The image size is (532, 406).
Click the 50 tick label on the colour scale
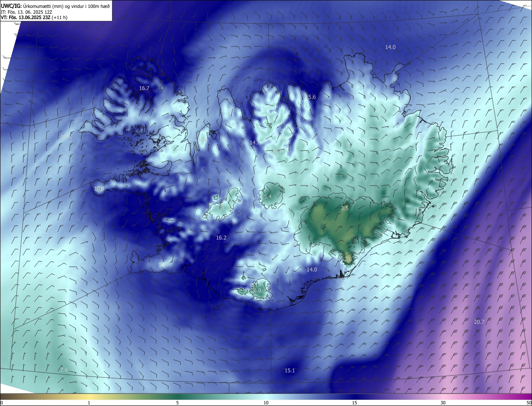pyautogui.click(x=529, y=403)
